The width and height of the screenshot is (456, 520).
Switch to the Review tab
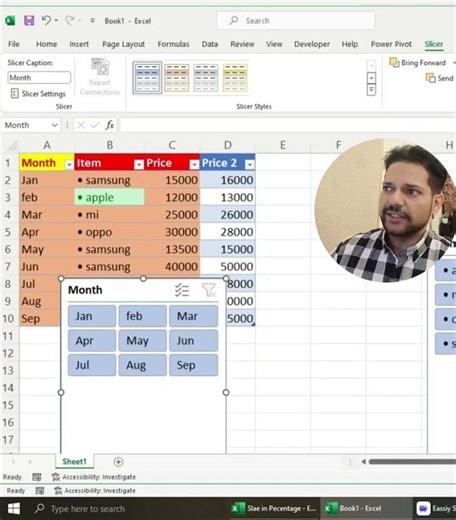tap(242, 44)
